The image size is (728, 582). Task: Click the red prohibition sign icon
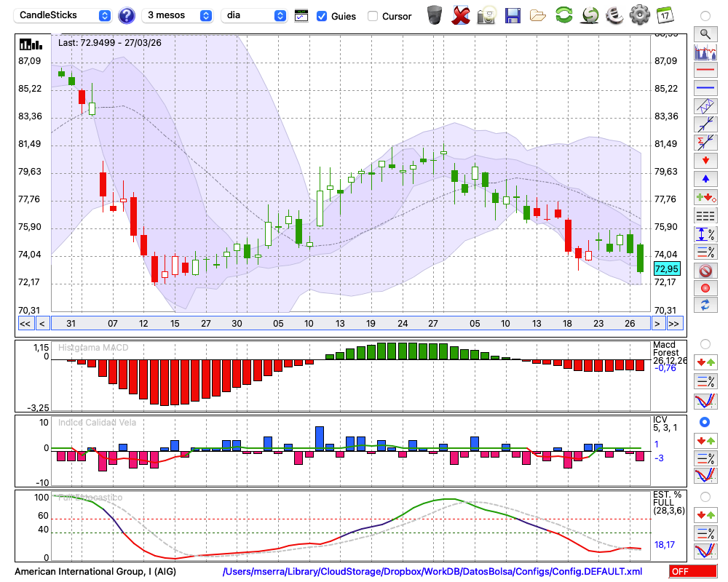pos(705,270)
